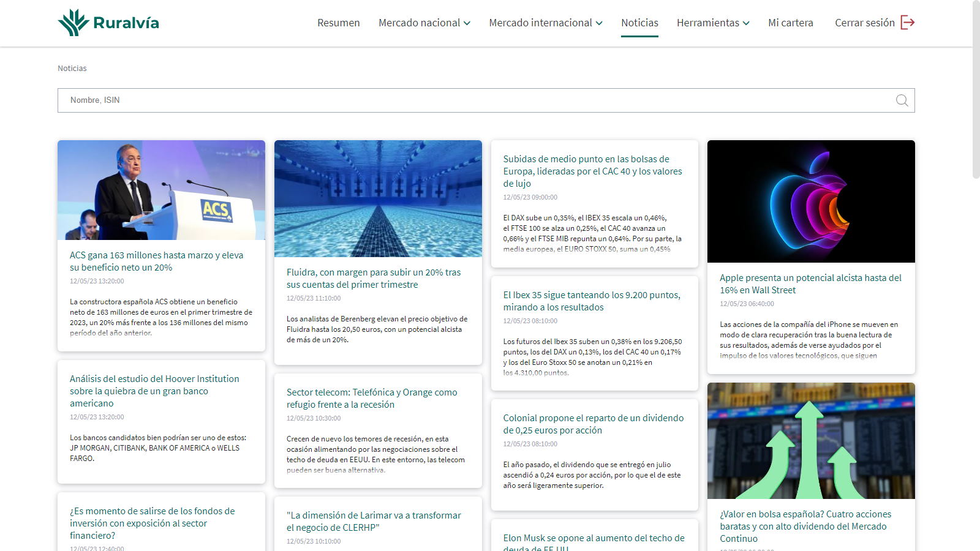Screen dimensions: 980x551
Task: Open Colonial dividendo headline
Action: [x=594, y=424]
